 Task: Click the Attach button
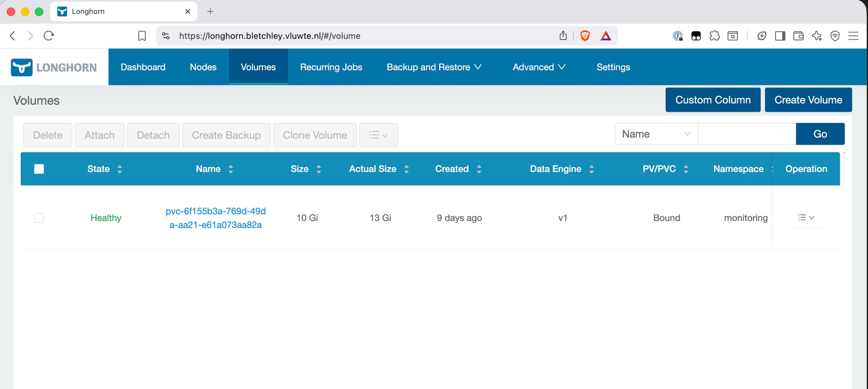pos(100,135)
